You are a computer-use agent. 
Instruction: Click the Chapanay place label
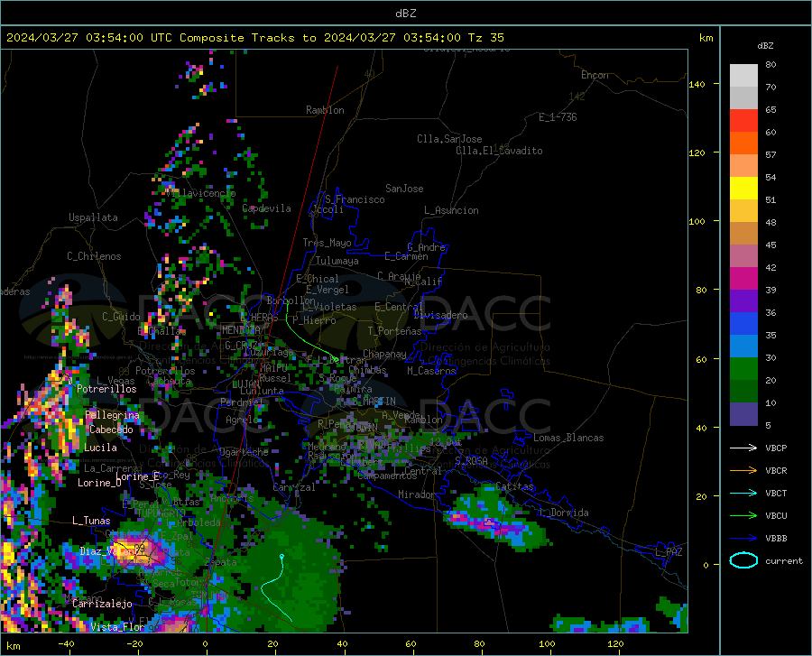[x=384, y=354]
